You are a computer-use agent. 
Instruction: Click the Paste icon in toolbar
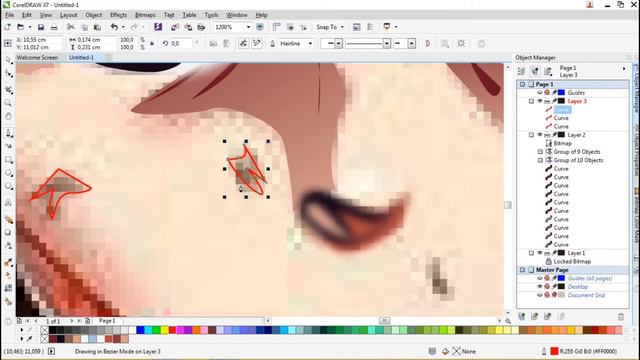tap(97, 27)
